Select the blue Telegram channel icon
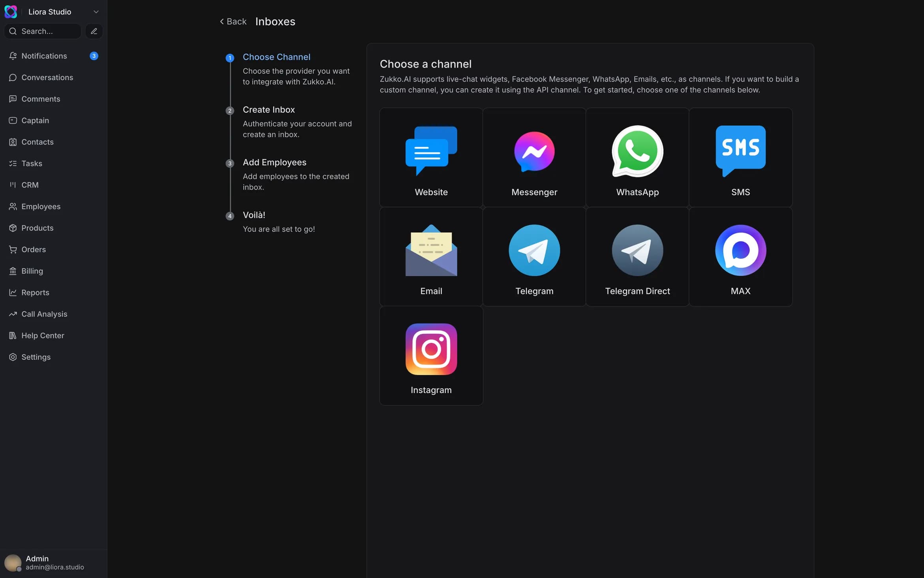This screenshot has height=578, width=924. pyautogui.click(x=534, y=250)
